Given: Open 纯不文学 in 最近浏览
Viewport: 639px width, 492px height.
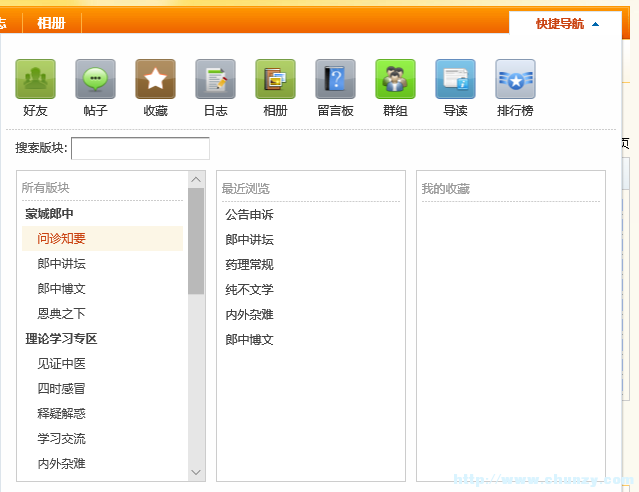Looking at the screenshot, I should pyautogui.click(x=249, y=290).
